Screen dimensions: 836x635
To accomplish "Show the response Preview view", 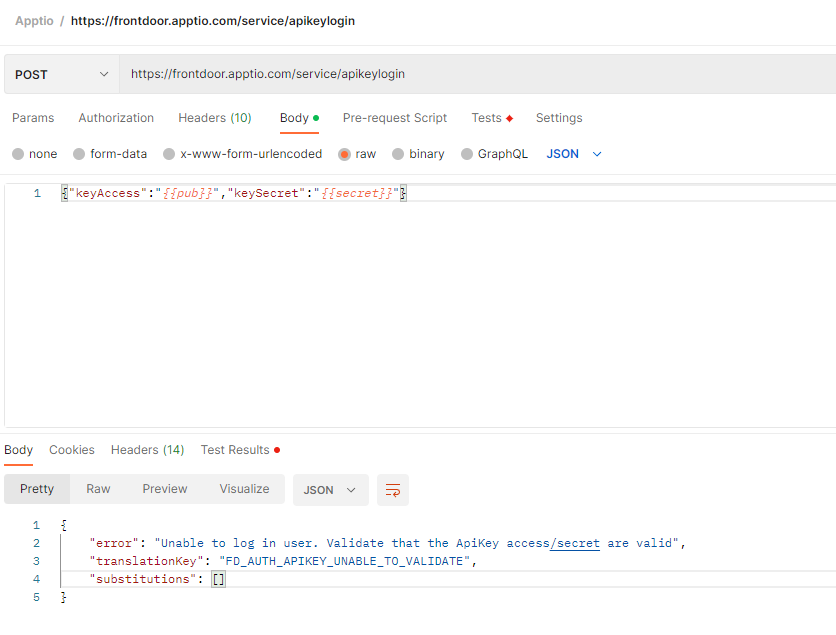I will pyautogui.click(x=165, y=489).
